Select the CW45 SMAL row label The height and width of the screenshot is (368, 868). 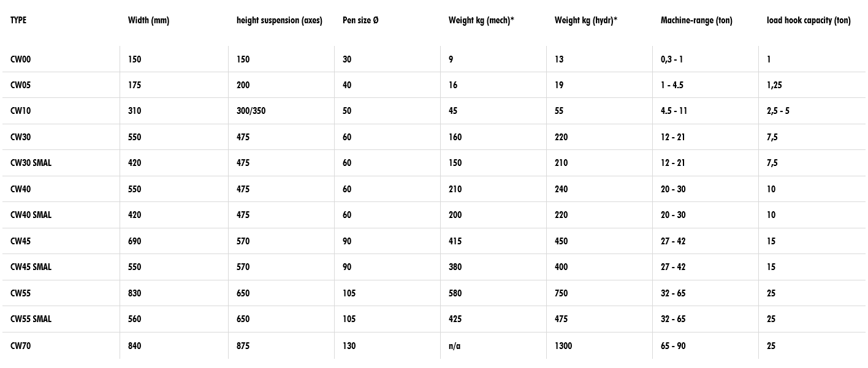[x=31, y=267]
